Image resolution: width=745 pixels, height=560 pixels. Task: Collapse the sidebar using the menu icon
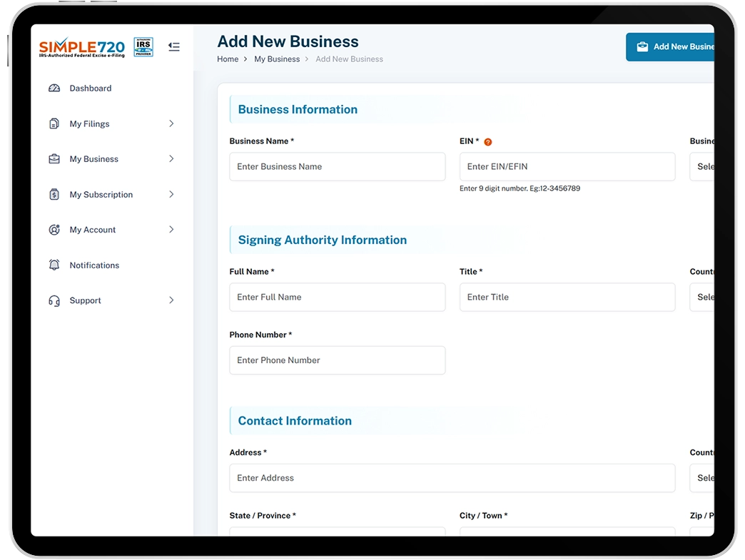click(x=174, y=46)
